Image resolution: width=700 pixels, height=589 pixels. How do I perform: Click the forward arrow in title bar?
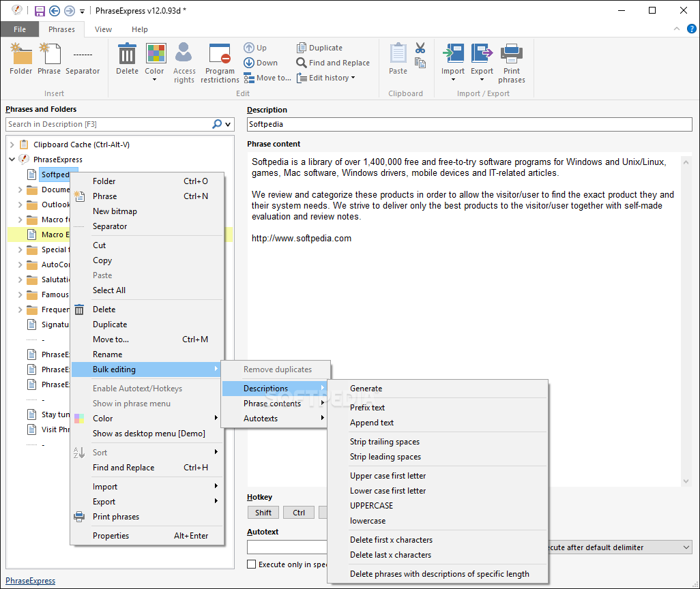click(69, 11)
